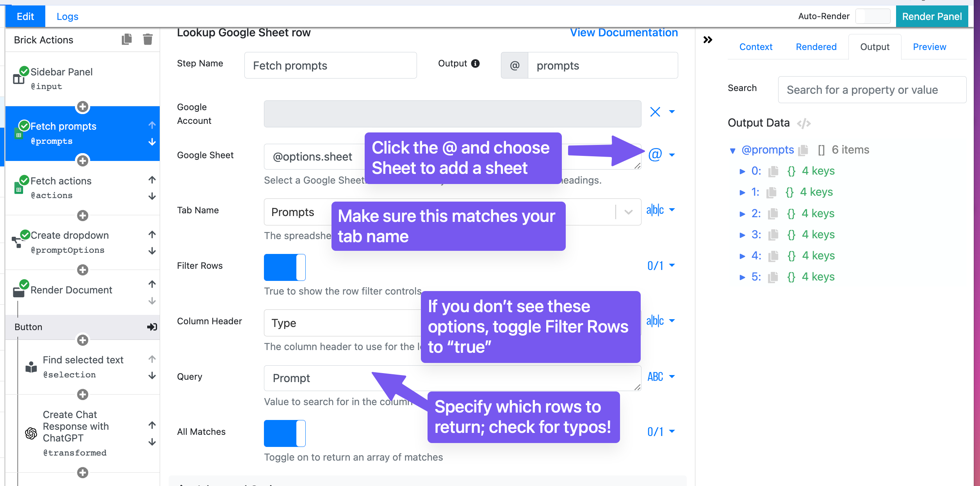980x486 pixels.
Task: Move Fetch actions brick up with arrow
Action: click(x=152, y=180)
